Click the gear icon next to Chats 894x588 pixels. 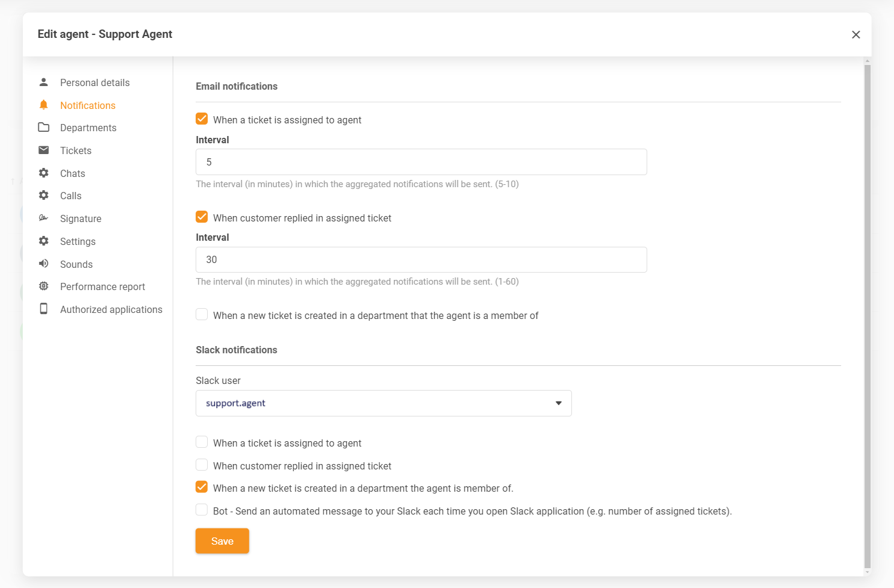click(43, 173)
